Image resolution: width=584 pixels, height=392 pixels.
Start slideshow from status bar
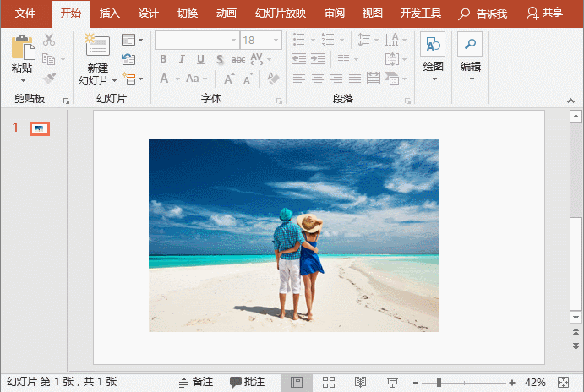[x=392, y=383]
